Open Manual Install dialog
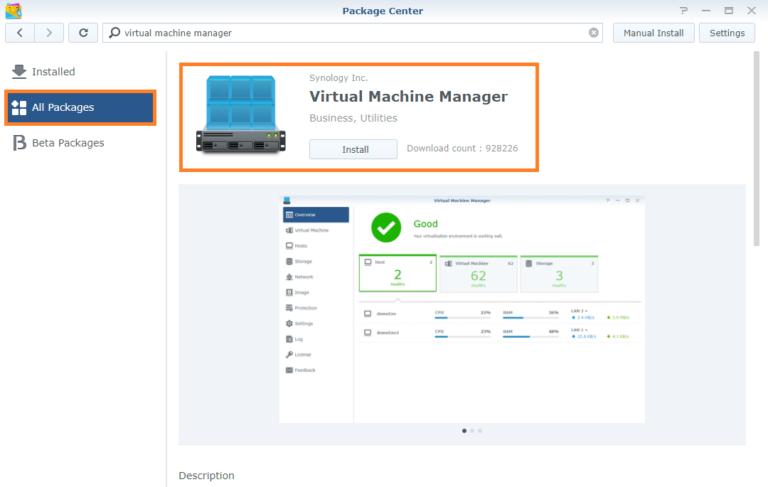The width and height of the screenshot is (768, 487). [x=653, y=33]
